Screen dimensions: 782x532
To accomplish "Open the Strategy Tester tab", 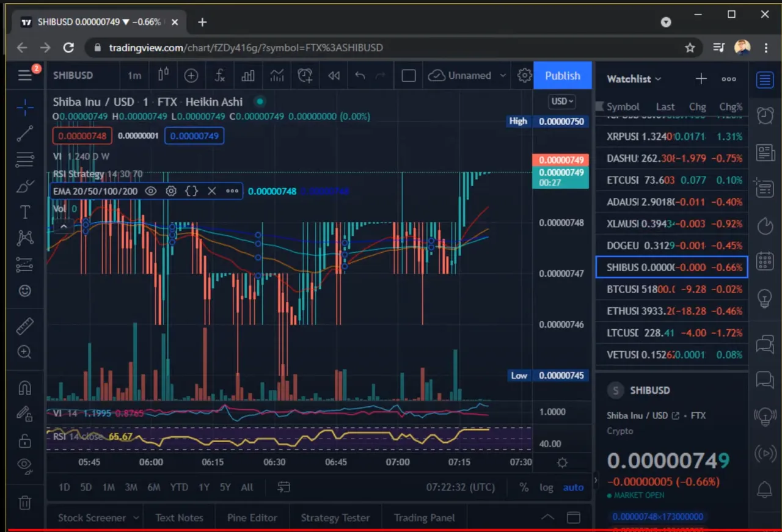I will tap(335, 517).
